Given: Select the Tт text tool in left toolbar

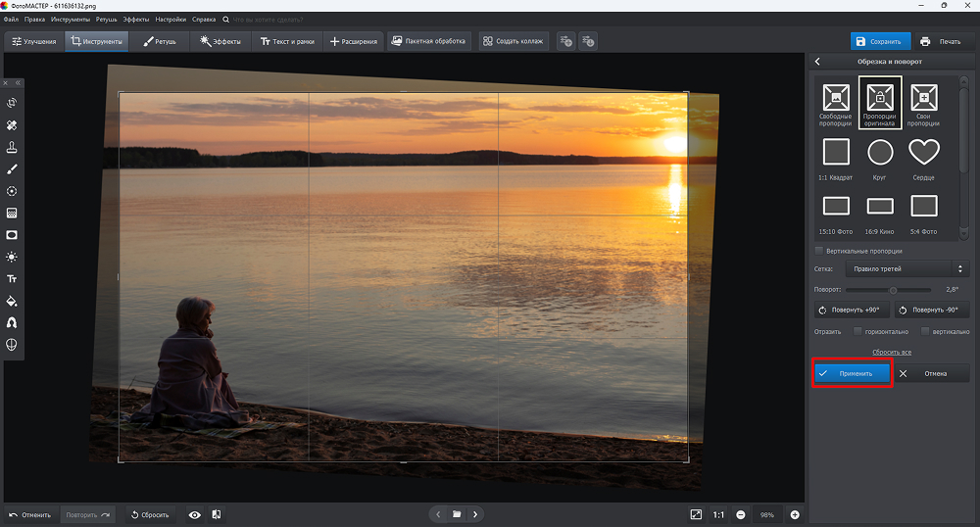Looking at the screenshot, I should (x=11, y=279).
